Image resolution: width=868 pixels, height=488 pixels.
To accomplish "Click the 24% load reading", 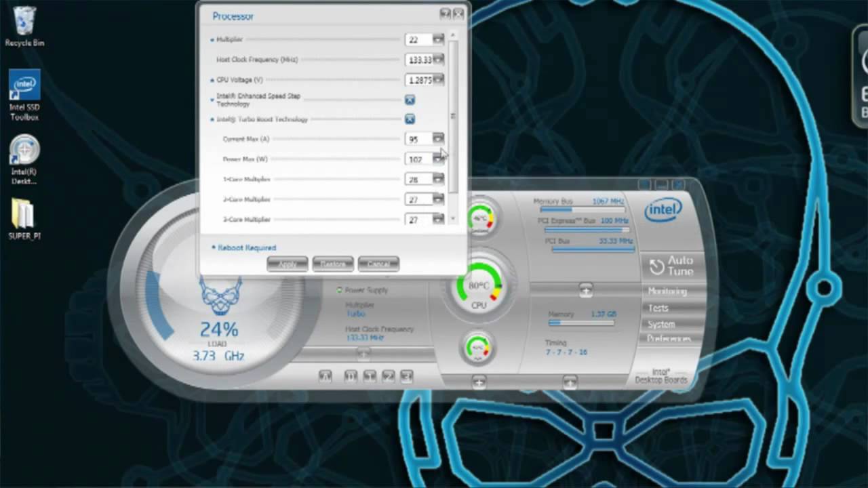I will [x=219, y=330].
